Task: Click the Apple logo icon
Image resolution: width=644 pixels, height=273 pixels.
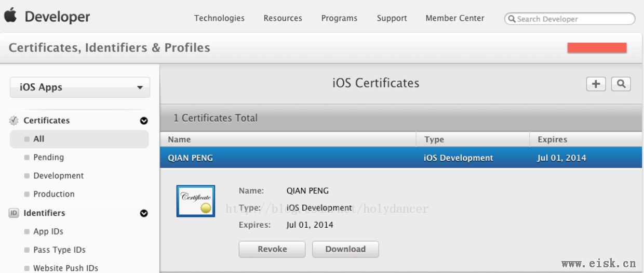Action: [x=10, y=16]
